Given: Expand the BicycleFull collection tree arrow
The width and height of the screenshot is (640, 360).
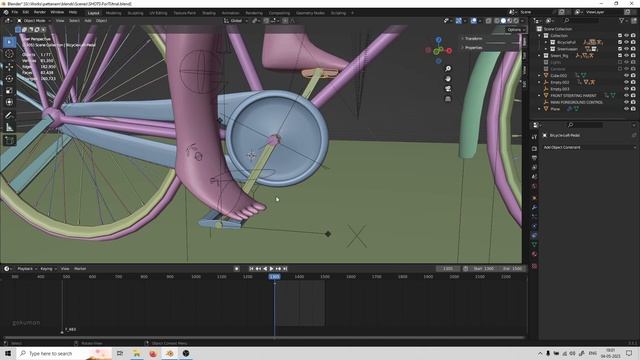Looking at the screenshot, I should point(546,42).
